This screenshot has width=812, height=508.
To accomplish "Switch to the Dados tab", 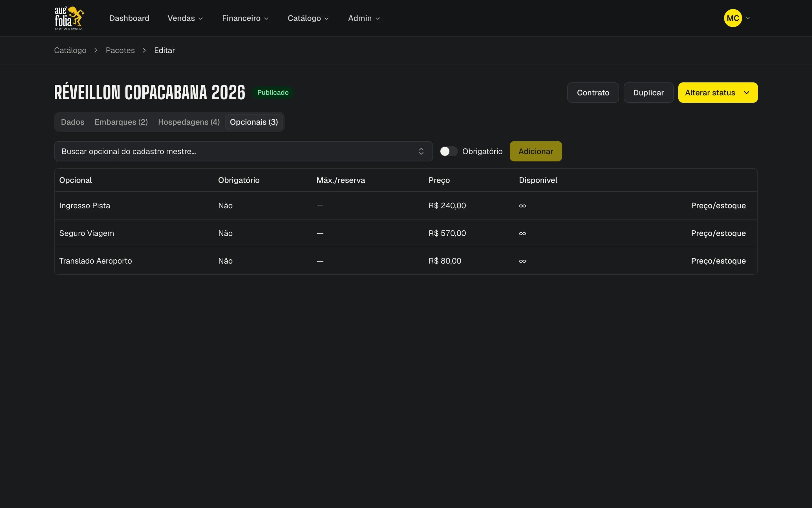I will pos(72,122).
